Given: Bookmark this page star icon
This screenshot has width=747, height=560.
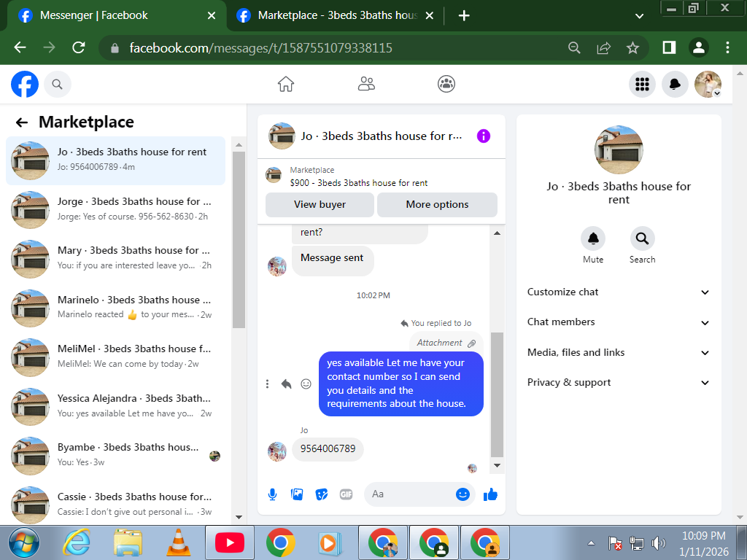Looking at the screenshot, I should click(x=632, y=47).
